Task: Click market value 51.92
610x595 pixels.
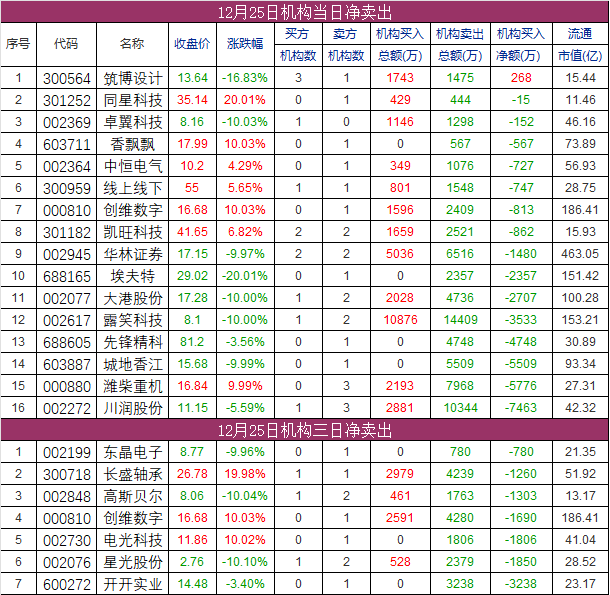Action: coord(580,474)
